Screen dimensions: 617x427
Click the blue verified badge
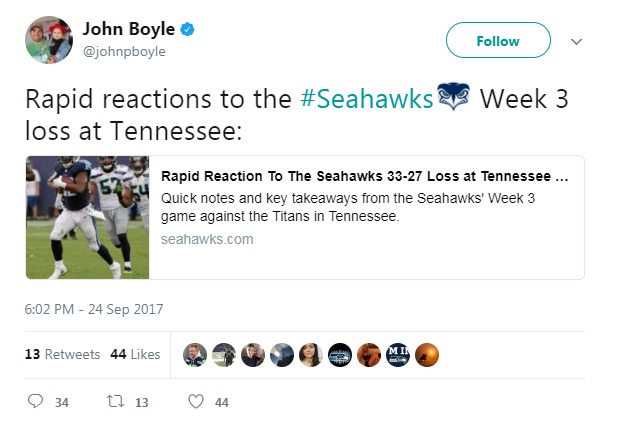[187, 30]
